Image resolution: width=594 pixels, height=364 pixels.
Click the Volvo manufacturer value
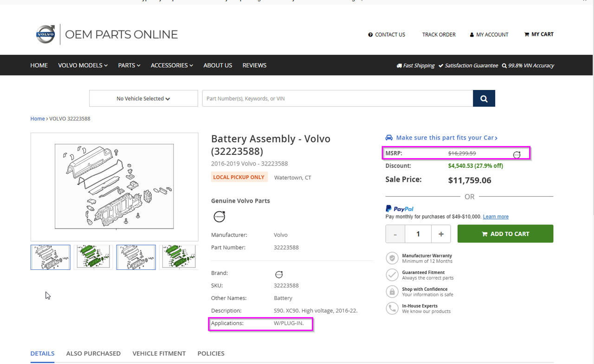281,235
